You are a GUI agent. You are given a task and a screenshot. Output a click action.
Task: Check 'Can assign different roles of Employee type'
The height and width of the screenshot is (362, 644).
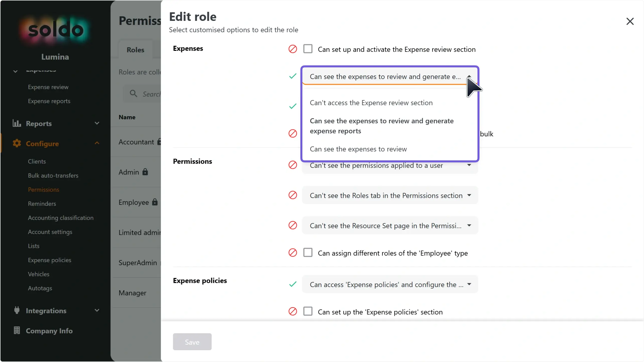(308, 252)
